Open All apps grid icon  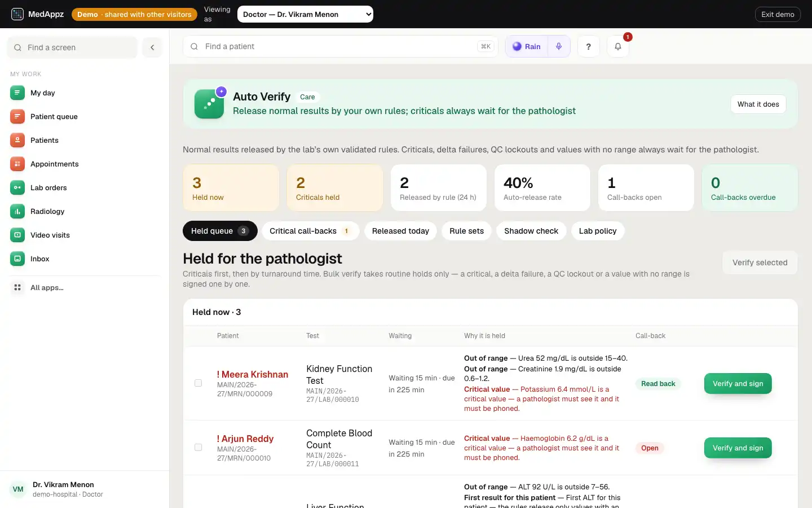click(x=17, y=287)
